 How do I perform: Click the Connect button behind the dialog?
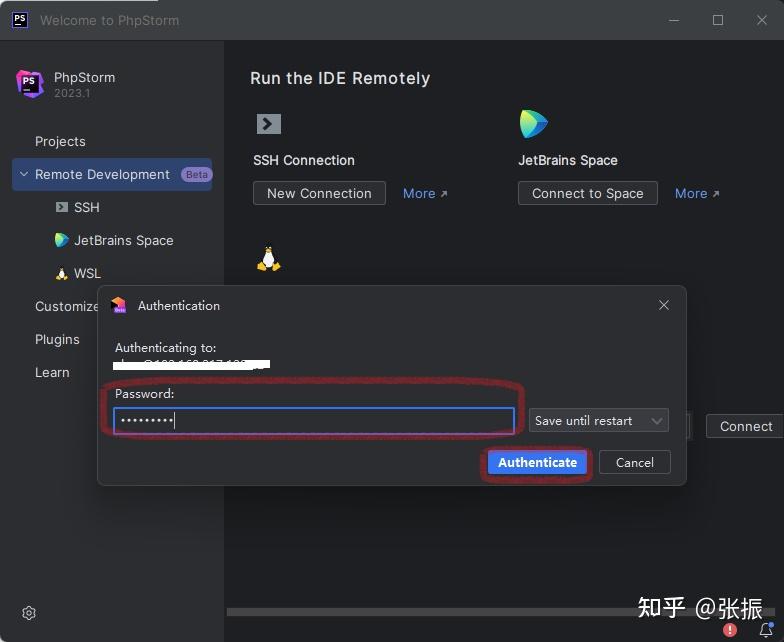744,426
